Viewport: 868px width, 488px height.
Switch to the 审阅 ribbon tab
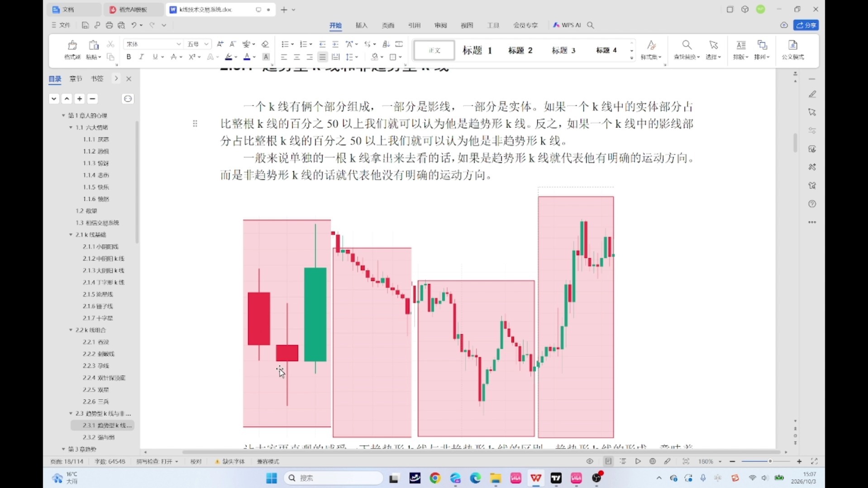pos(441,25)
